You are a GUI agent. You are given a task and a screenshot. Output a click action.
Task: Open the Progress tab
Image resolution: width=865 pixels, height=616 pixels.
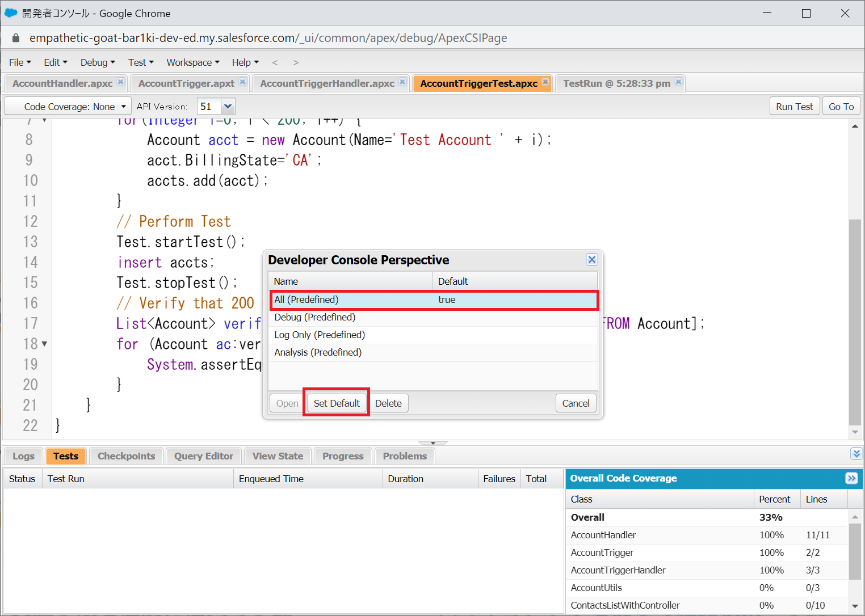click(343, 456)
